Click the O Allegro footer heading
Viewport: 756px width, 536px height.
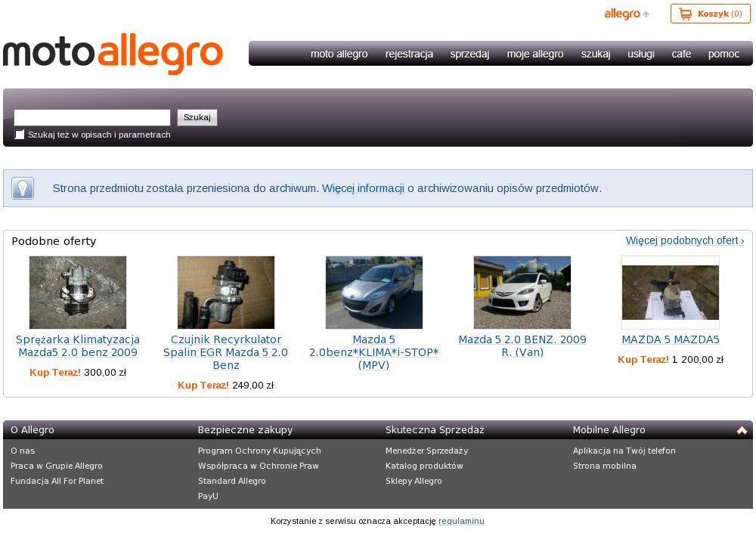pyautogui.click(x=33, y=430)
